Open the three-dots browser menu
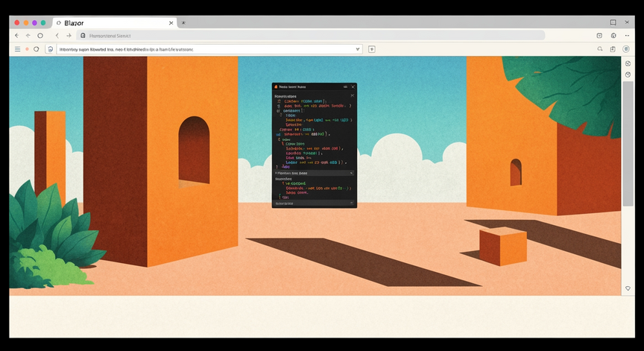Image resolution: width=644 pixels, height=351 pixels. pos(627,36)
